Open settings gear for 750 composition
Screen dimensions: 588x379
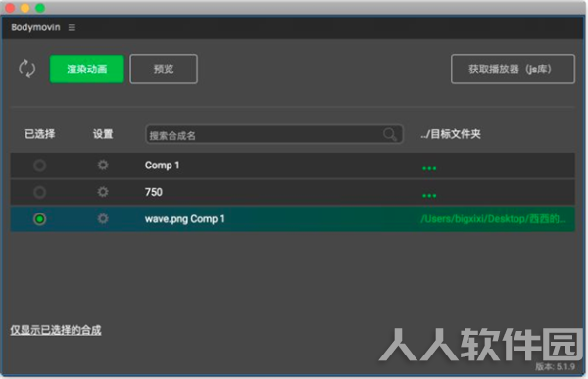pos(103,192)
